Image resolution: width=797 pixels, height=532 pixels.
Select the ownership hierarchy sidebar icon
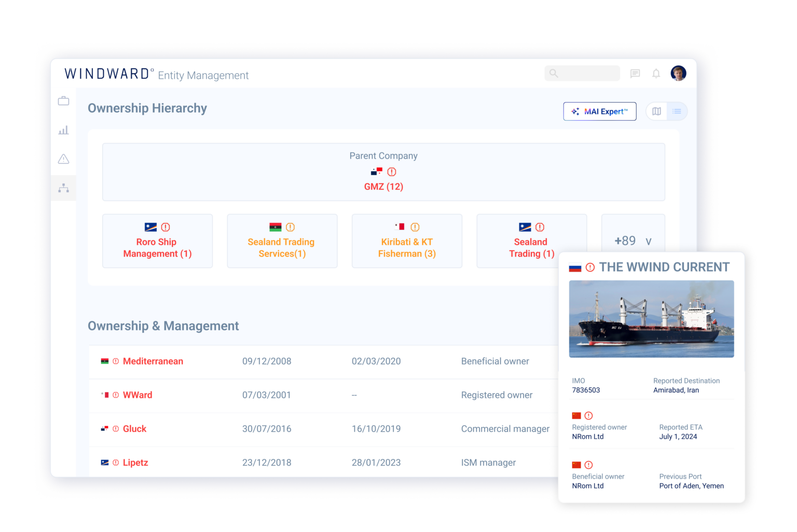(63, 188)
